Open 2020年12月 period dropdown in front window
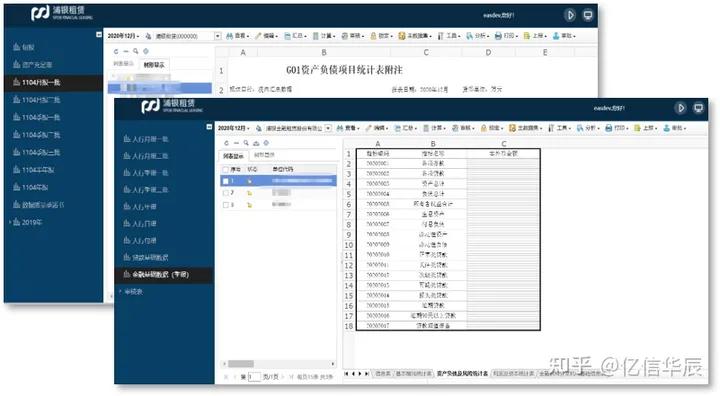Image resolution: width=720 pixels, height=396 pixels. [x=233, y=128]
